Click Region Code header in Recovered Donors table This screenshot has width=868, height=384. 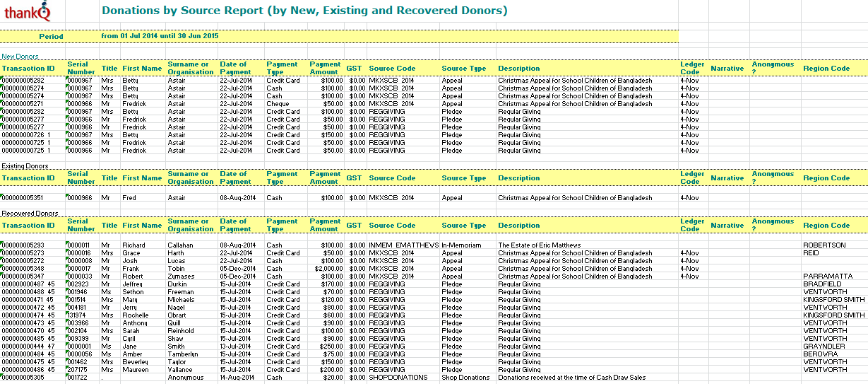[826, 226]
